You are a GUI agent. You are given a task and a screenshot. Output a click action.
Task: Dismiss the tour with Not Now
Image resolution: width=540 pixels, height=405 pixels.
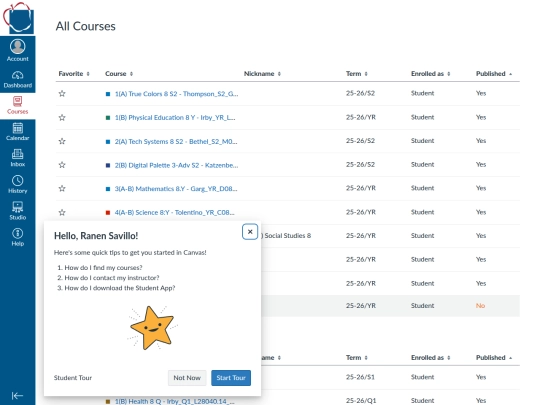pyautogui.click(x=187, y=378)
